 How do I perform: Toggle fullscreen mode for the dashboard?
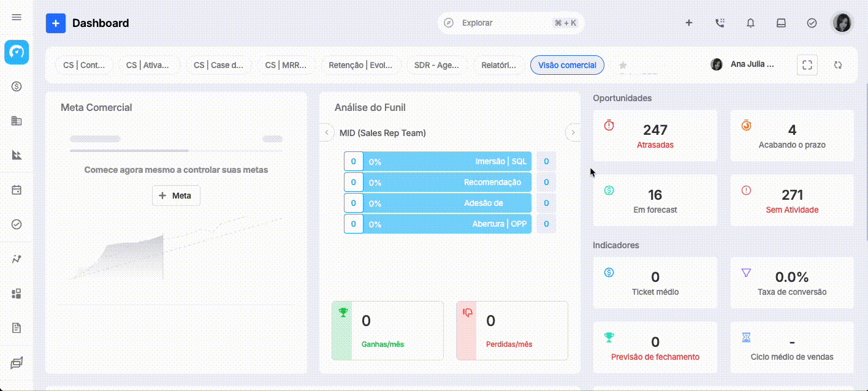click(x=807, y=65)
